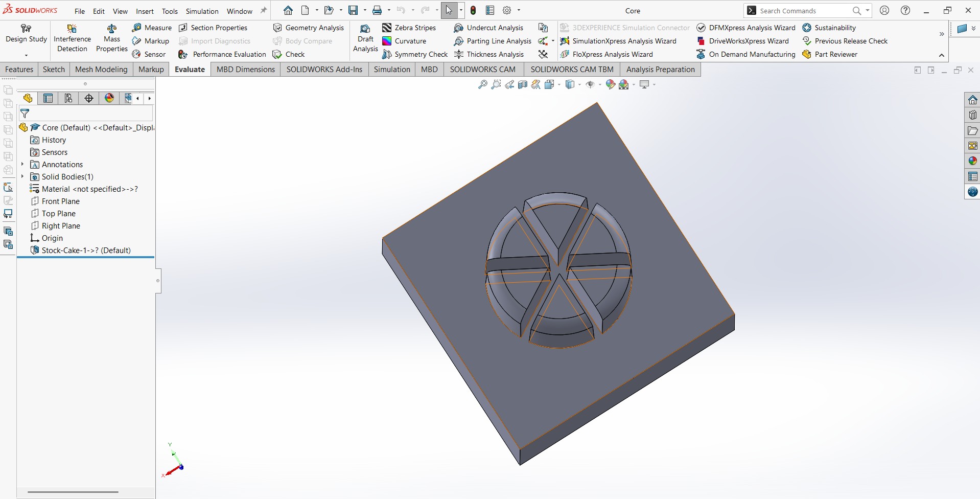Toggle Zebra Stripes display
Image resolution: width=980 pixels, height=499 pixels.
[409, 28]
